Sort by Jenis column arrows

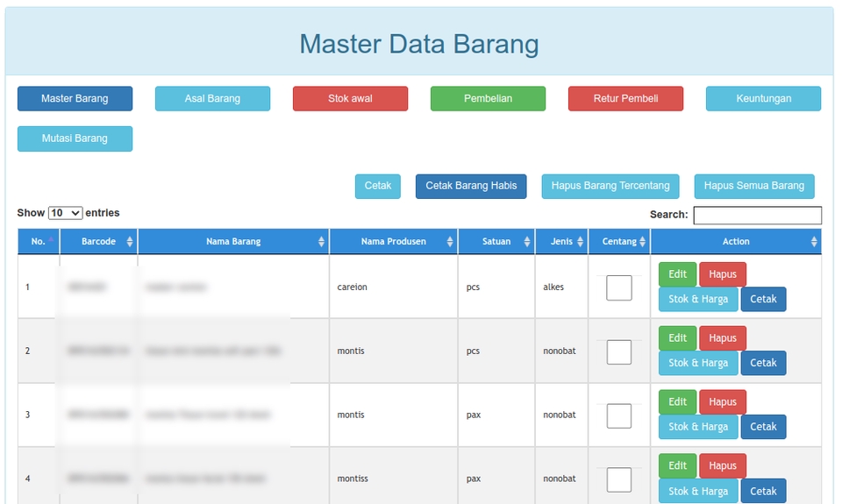(x=580, y=242)
